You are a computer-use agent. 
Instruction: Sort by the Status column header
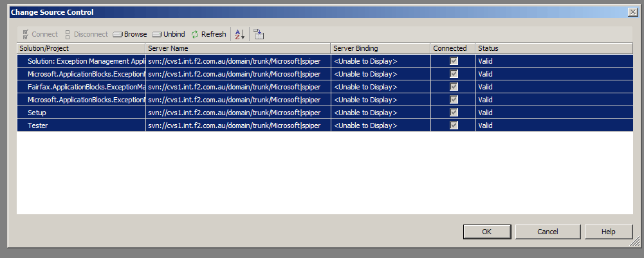tap(553, 48)
